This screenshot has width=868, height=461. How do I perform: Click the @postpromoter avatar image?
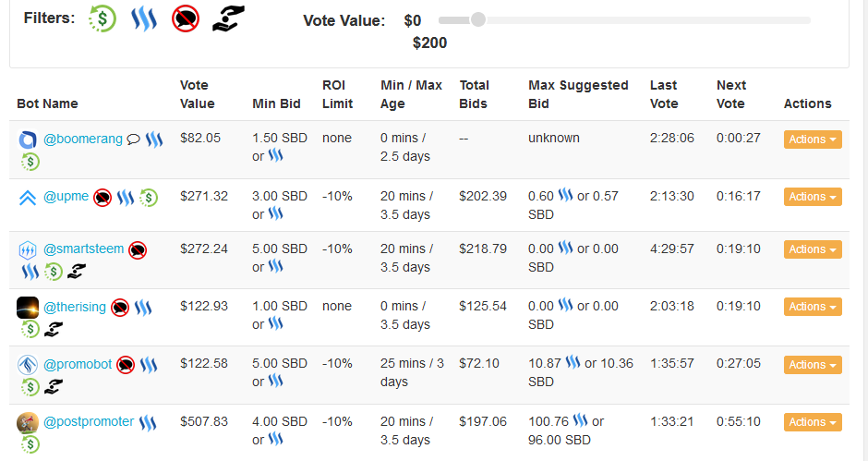click(x=28, y=422)
